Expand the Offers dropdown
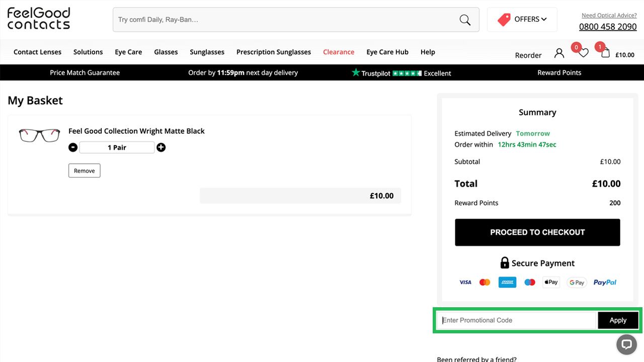Image resolution: width=644 pixels, height=362 pixels. pos(522,20)
